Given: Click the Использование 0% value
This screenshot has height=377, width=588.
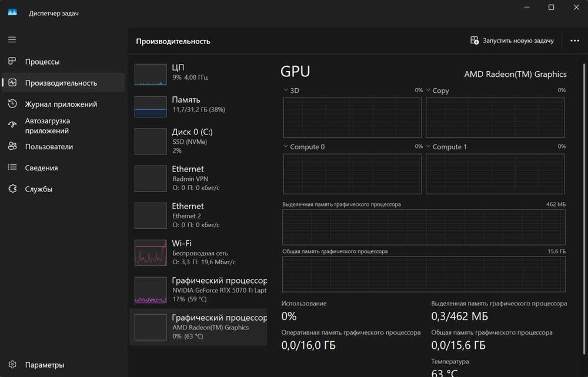Looking at the screenshot, I should point(289,317).
